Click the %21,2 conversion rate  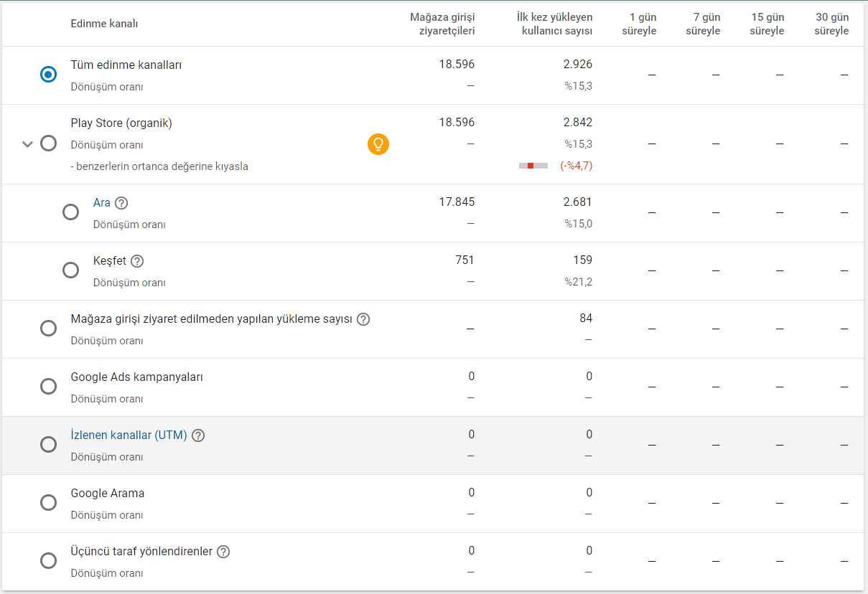click(x=579, y=282)
